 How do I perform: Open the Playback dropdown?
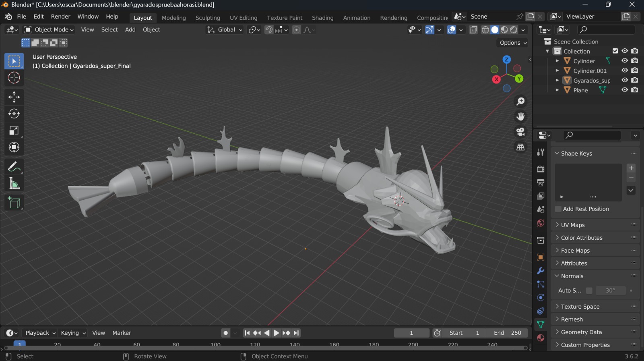point(40,333)
